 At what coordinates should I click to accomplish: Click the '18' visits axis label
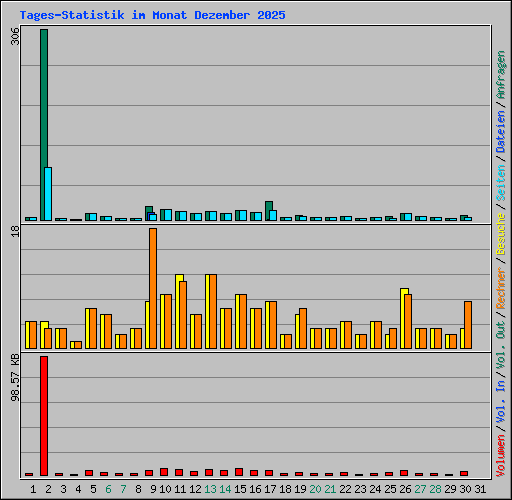click(x=15, y=231)
